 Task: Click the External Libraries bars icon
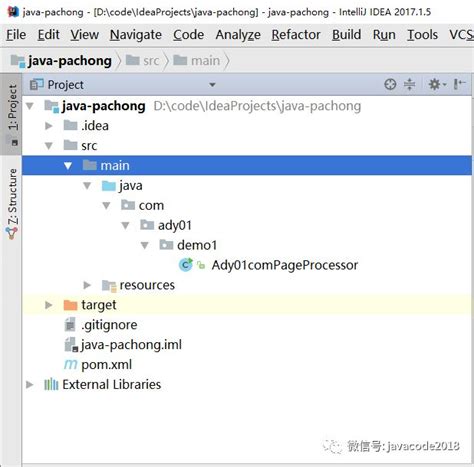point(51,384)
